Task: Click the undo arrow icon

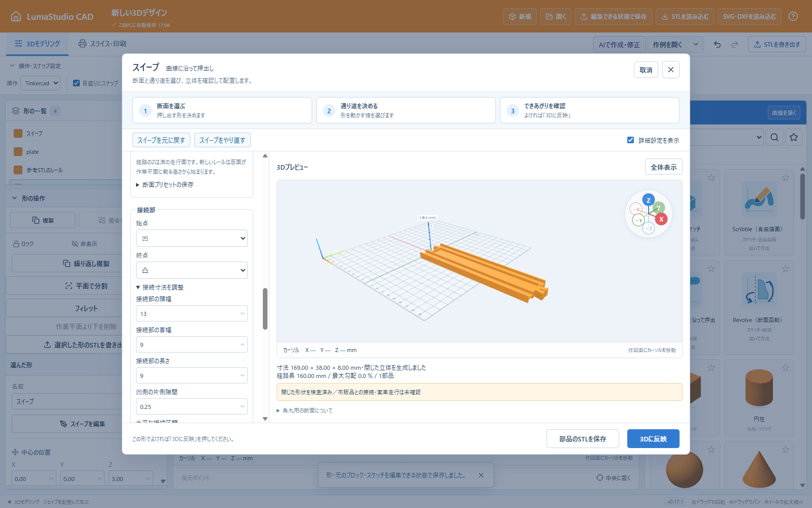Action: pos(717,44)
